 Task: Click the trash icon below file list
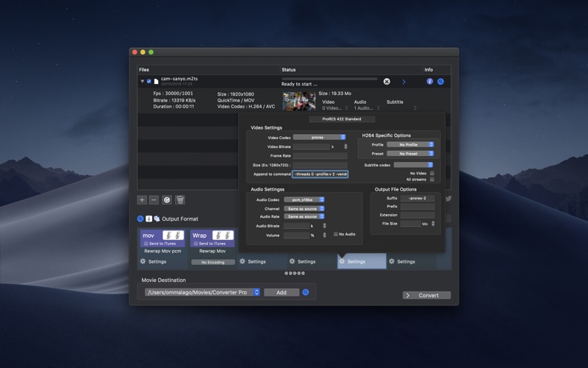[180, 200]
